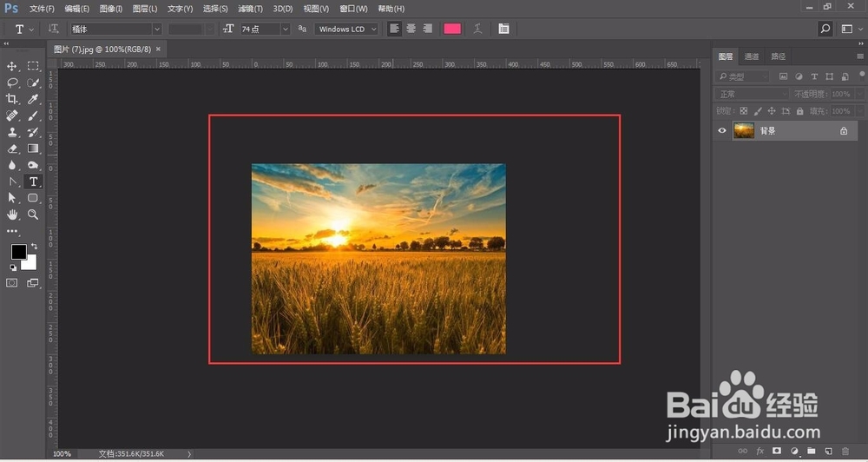Open the 滤镜(T) menu
This screenshot has width=868, height=462.
click(x=250, y=9)
